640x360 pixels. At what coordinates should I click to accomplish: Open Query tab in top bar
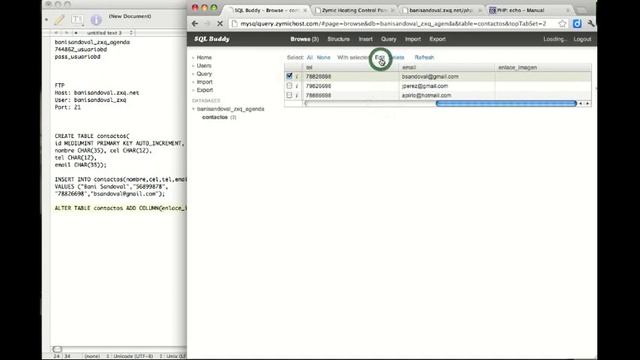389,39
